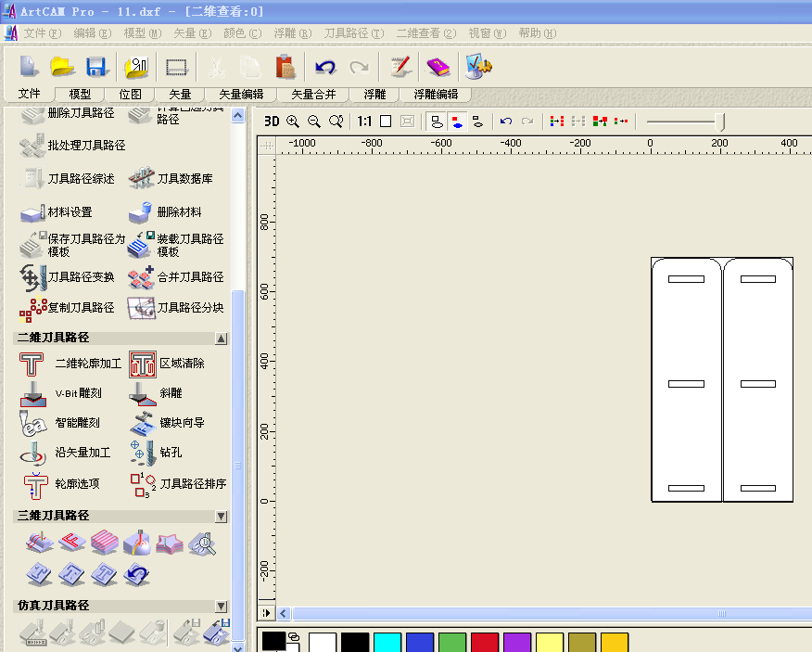Open 刀具路径综述
This screenshot has height=652, width=812.
(x=67, y=179)
